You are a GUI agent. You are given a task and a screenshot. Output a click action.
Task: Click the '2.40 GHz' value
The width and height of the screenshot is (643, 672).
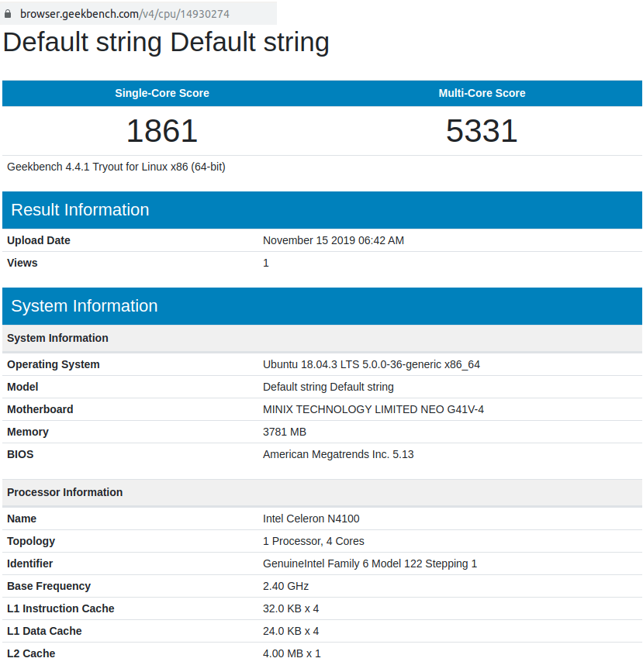point(285,586)
